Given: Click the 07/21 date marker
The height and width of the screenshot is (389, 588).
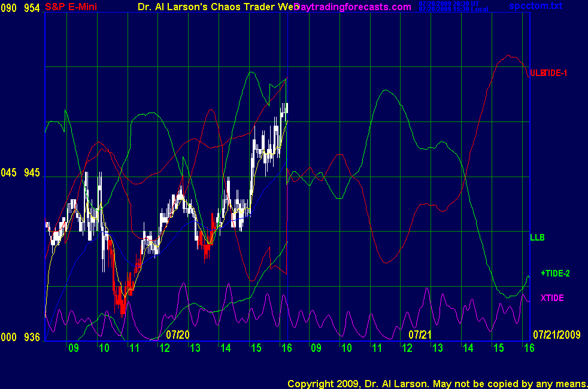Looking at the screenshot, I should pos(420,335).
